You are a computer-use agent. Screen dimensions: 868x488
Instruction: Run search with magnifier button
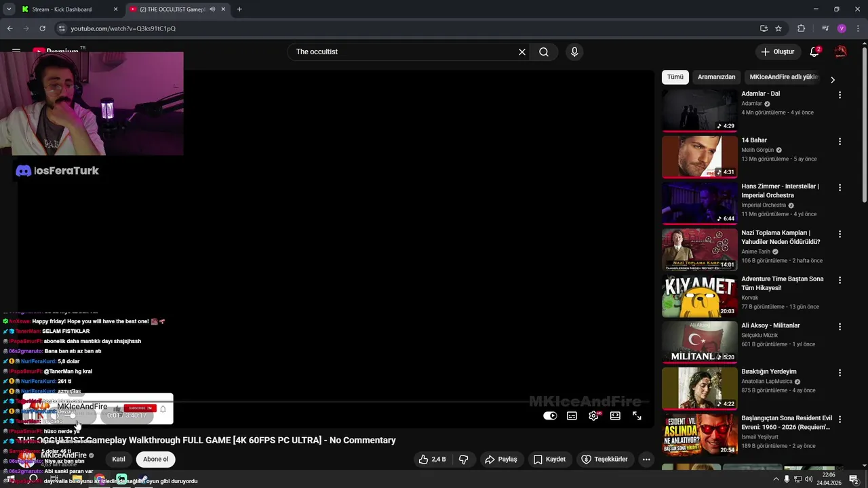click(x=544, y=52)
